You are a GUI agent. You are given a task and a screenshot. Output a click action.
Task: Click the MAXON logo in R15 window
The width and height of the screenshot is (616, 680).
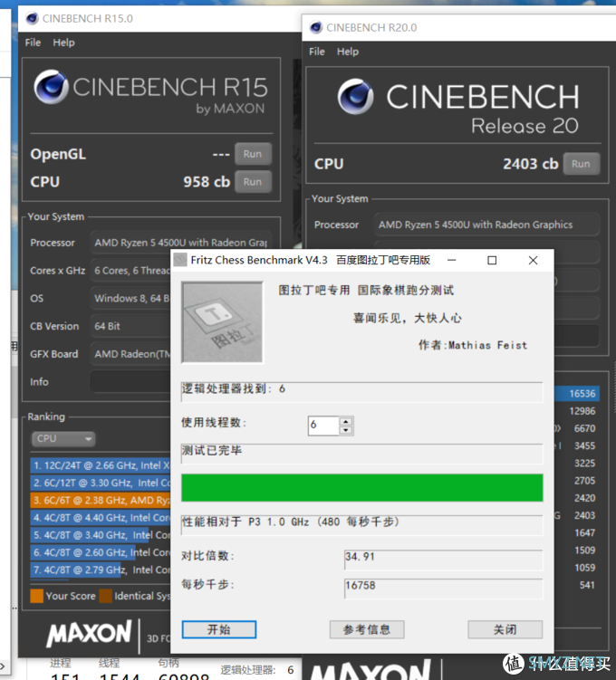[89, 633]
